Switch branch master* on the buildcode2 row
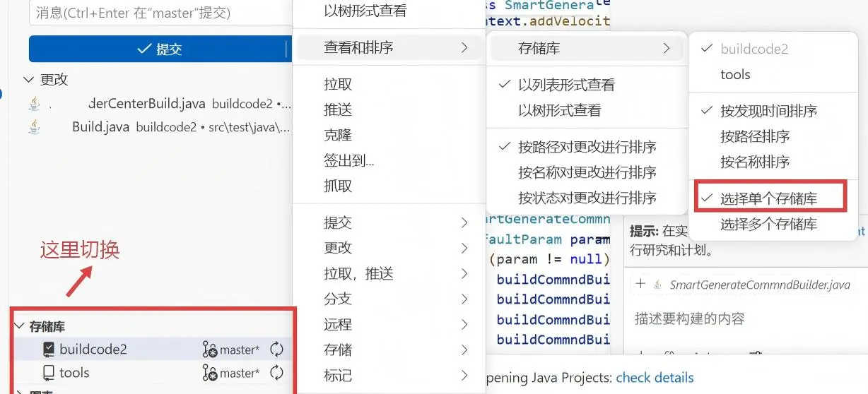Image resolution: width=868 pixels, height=394 pixels. (231, 349)
